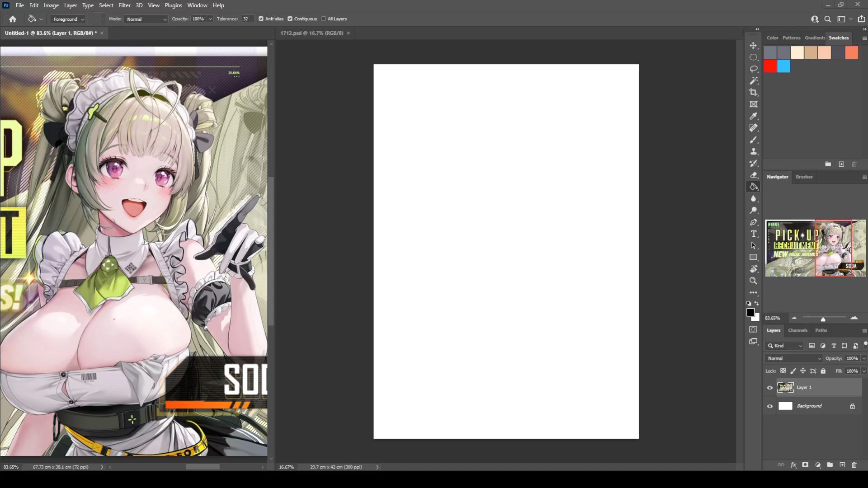Select the Frame tool
The image size is (868, 488).
coord(753,104)
